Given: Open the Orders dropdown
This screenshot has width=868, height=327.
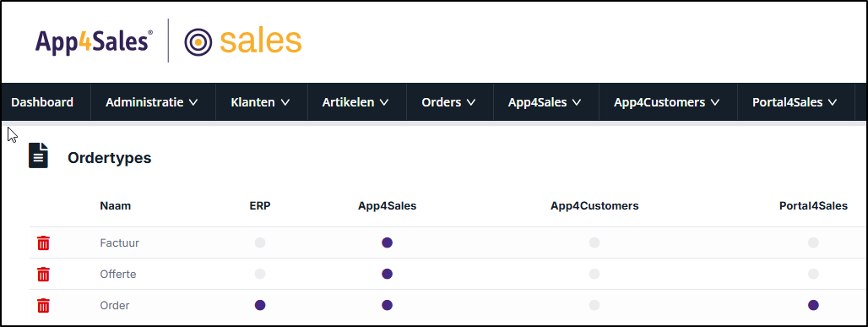Looking at the screenshot, I should point(448,102).
